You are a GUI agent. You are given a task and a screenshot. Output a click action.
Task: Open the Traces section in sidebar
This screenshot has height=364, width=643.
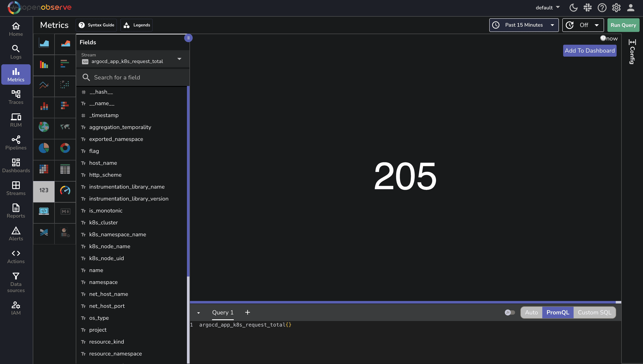point(16,97)
